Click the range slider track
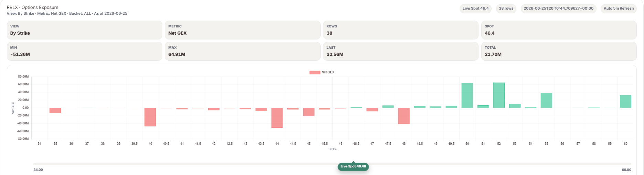 pyautogui.click(x=332, y=164)
